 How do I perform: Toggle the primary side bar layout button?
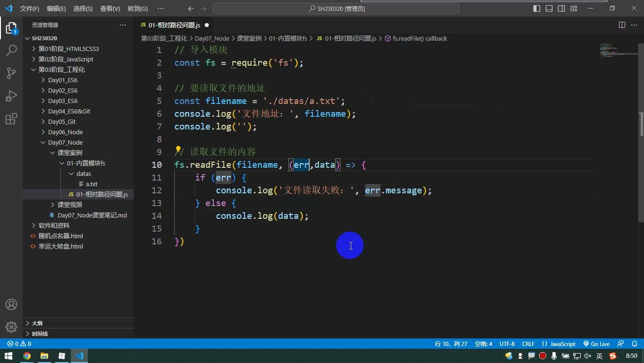pyautogui.click(x=537, y=9)
